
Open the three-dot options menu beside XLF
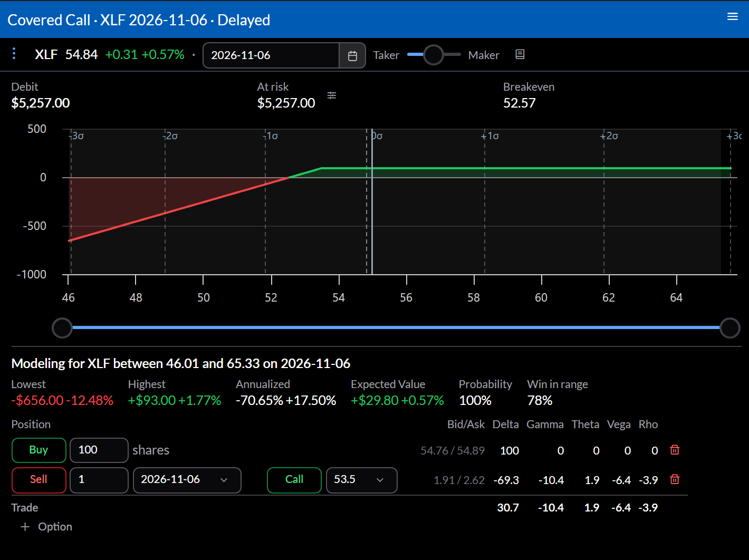click(14, 53)
